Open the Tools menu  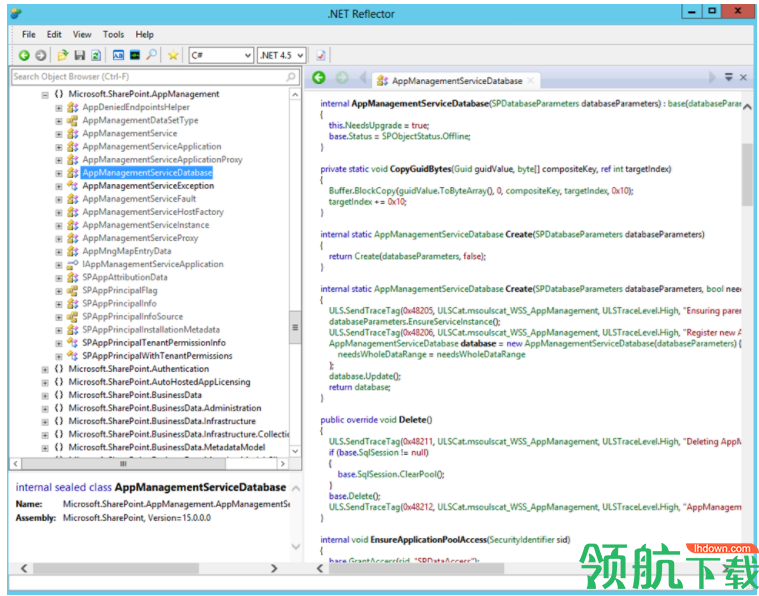point(113,34)
